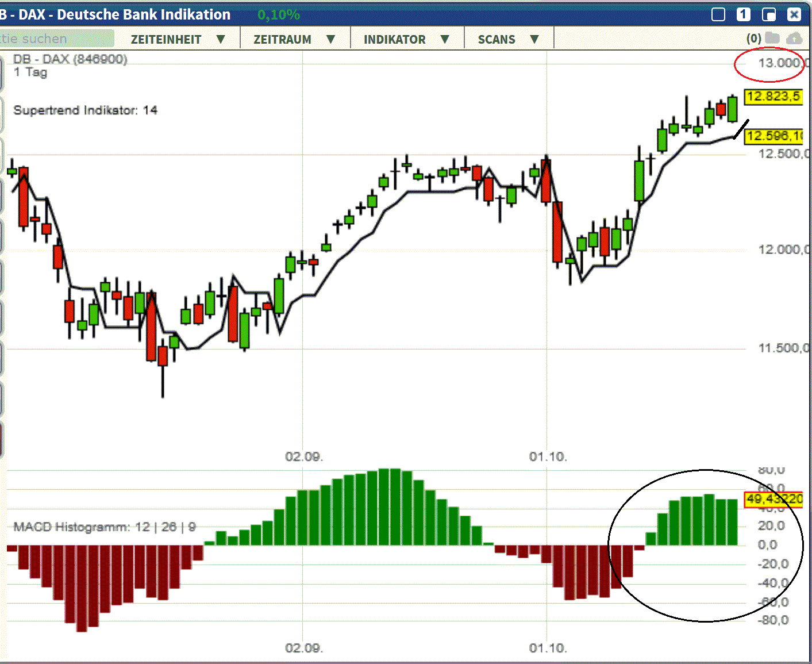
Task: Open the folder icon next to (0)
Action: click(772, 38)
